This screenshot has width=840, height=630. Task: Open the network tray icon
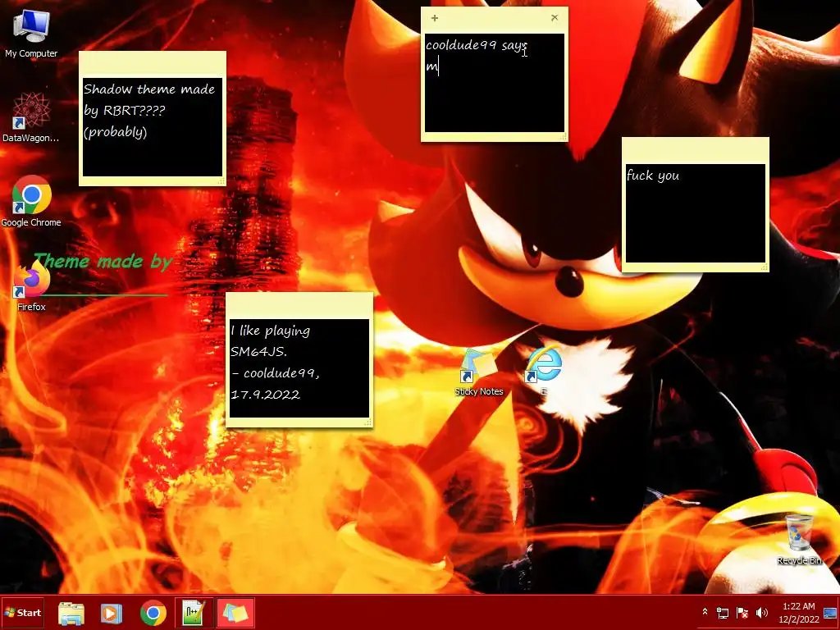click(723, 612)
